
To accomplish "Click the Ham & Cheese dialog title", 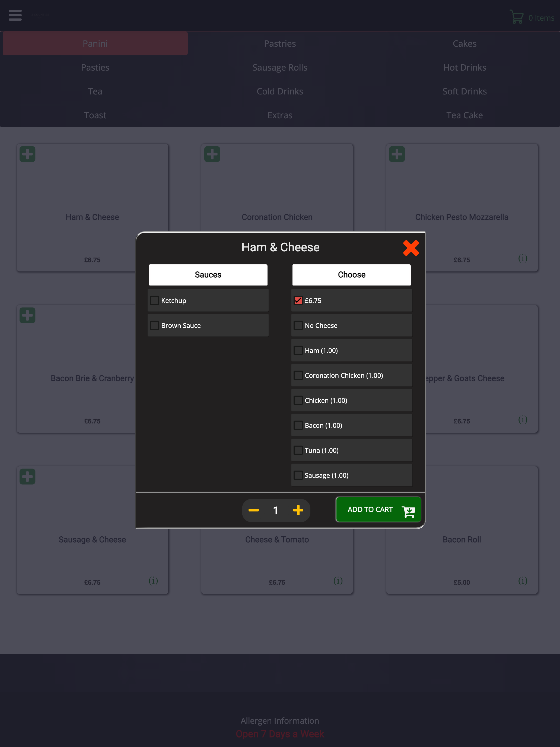I will coord(281,247).
